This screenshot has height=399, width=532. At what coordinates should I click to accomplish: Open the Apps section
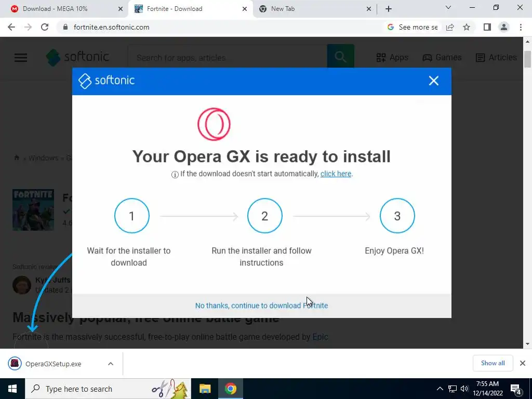tap(392, 57)
